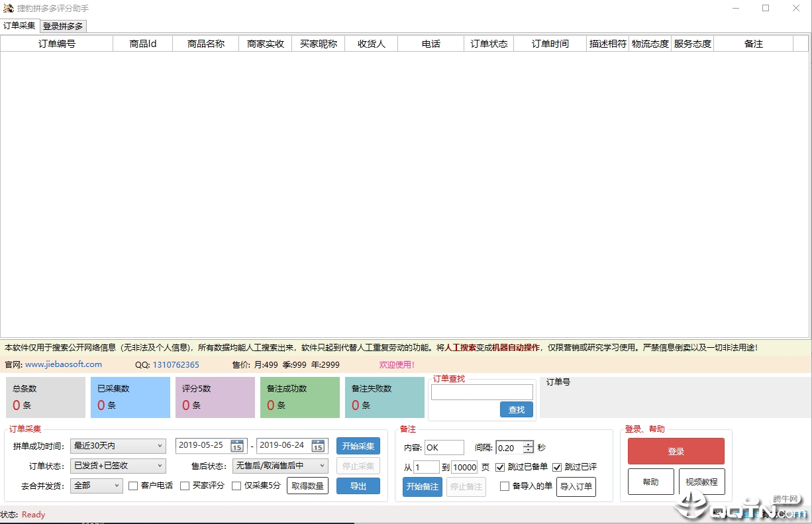Screen dimensions: 812x524
Task: Click 备注成功数 green counter tile
Action: 300,397
